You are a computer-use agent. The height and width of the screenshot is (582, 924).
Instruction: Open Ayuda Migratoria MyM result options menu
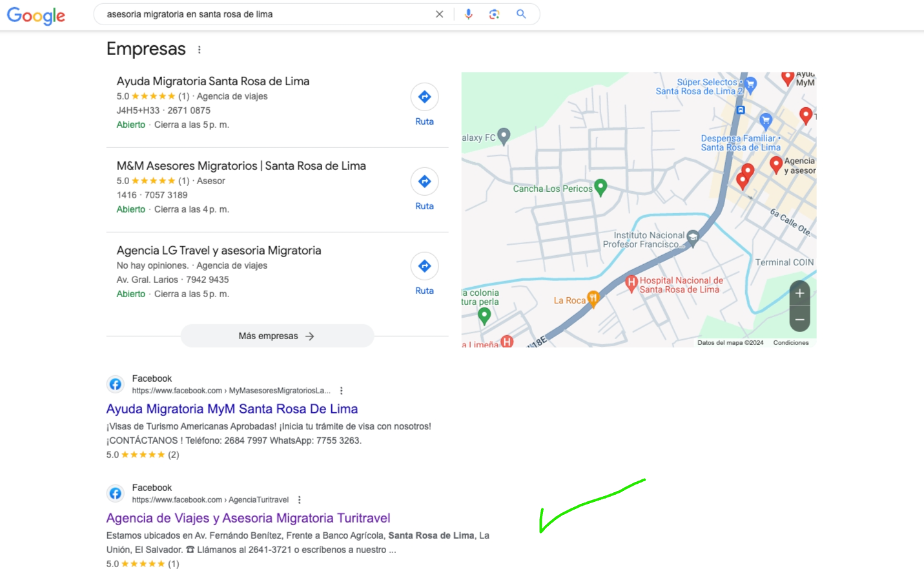click(x=342, y=391)
